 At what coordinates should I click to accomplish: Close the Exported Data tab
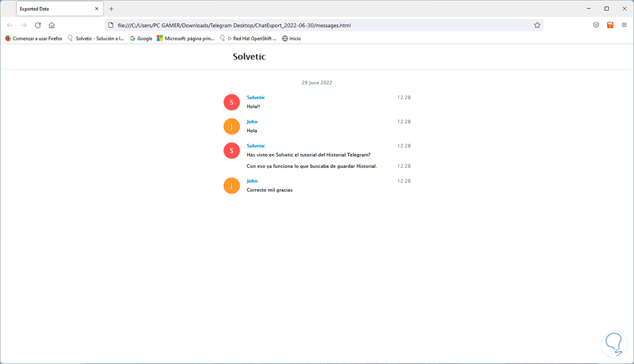96,9
